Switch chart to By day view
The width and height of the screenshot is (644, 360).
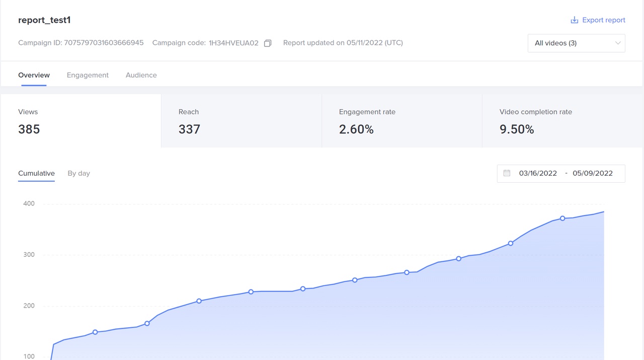(78, 173)
